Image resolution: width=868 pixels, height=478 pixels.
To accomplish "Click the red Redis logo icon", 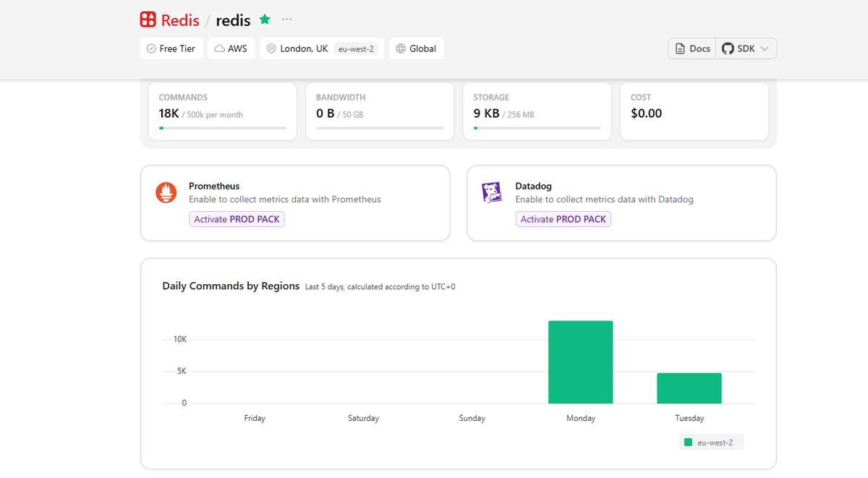I will (x=148, y=20).
